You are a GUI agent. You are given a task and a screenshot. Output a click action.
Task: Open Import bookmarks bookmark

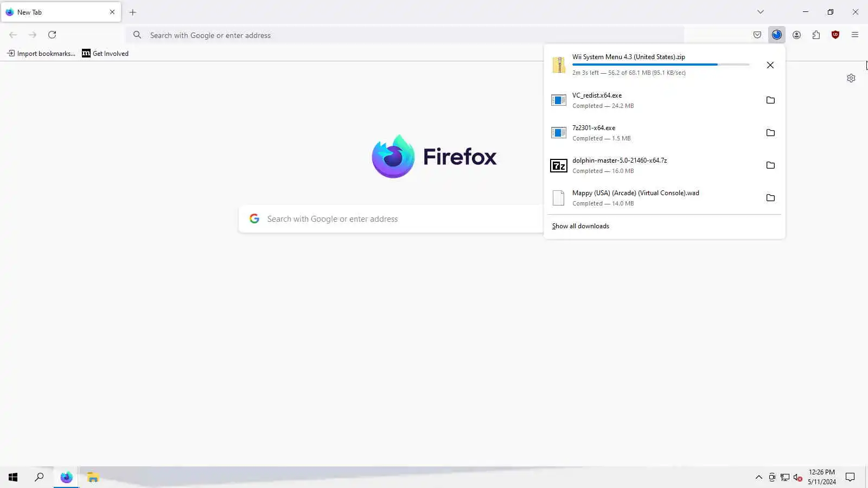41,53
